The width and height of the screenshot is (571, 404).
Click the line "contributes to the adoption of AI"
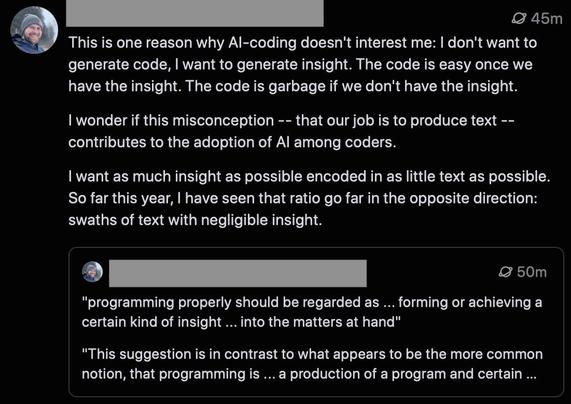click(x=232, y=142)
